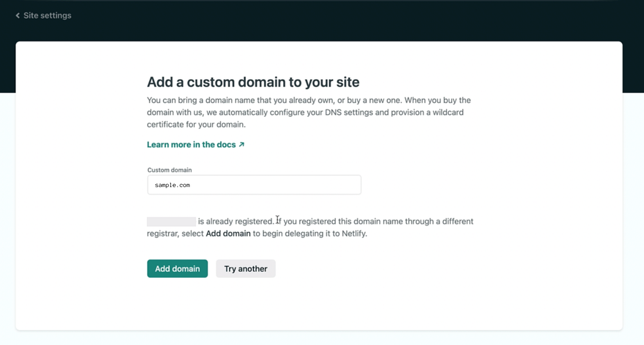Click the redacted domain name placeholder
644x345 pixels.
171,222
